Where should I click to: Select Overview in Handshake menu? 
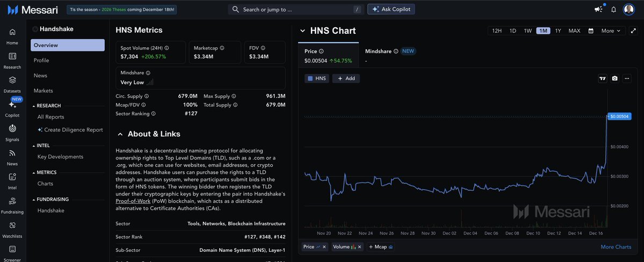coord(68,45)
